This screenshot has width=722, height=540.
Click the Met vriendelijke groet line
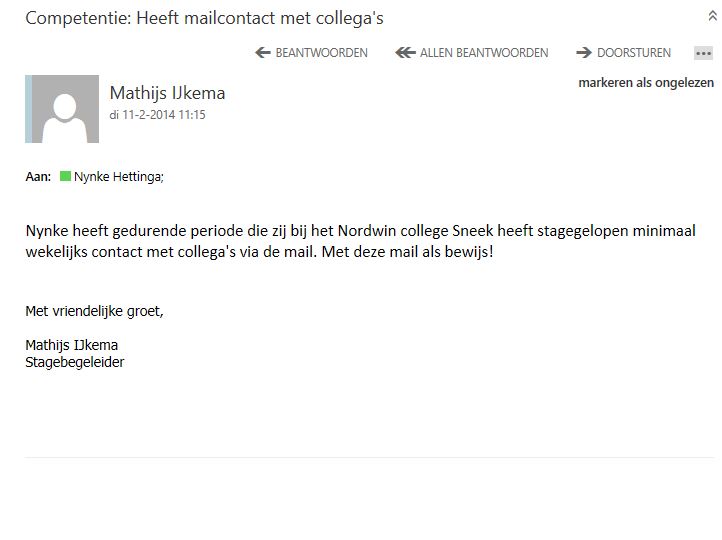[94, 312]
